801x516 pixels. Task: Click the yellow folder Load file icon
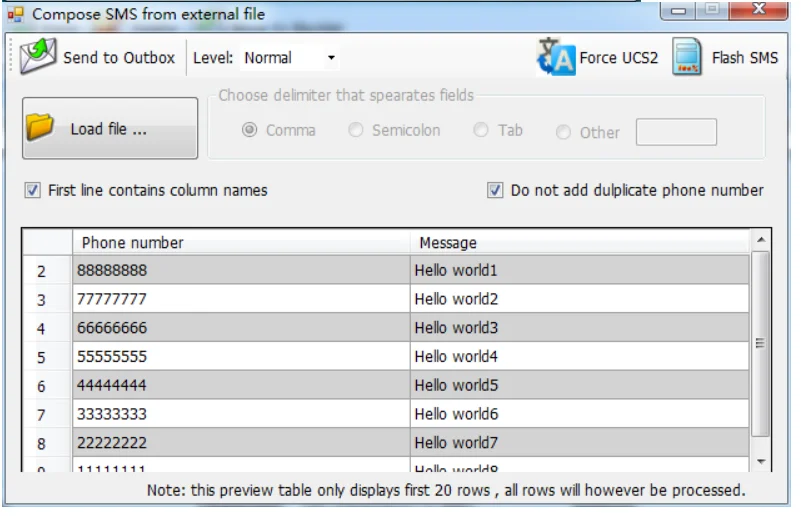pyautogui.click(x=40, y=127)
